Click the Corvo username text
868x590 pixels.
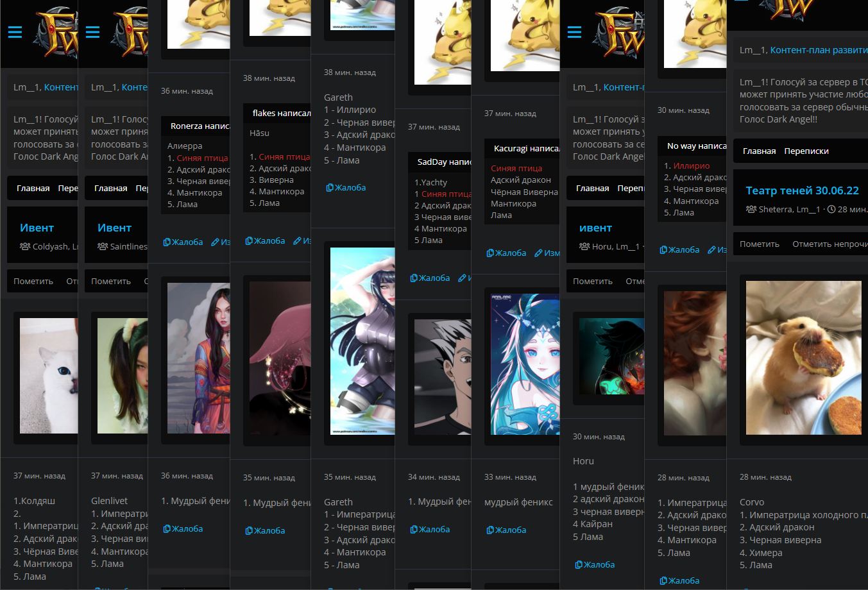click(x=752, y=502)
